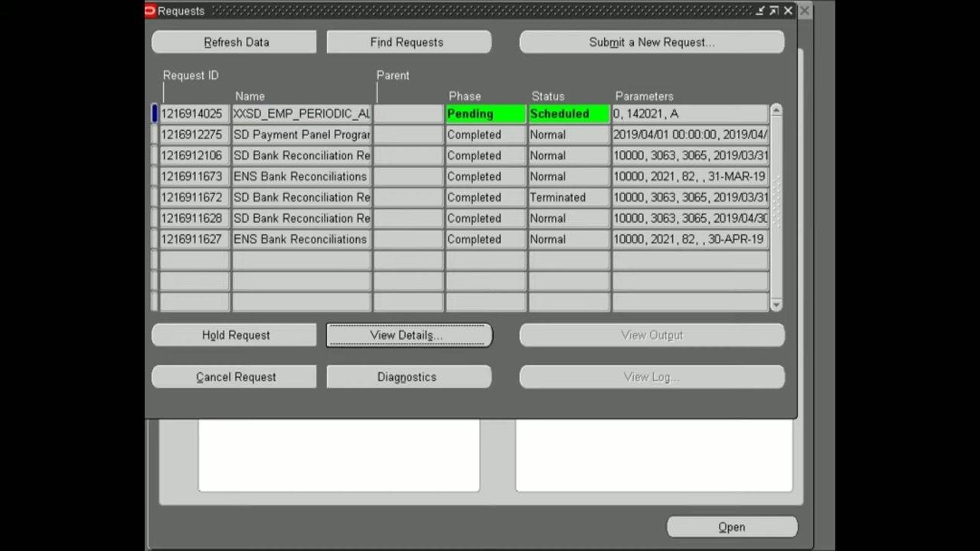Click parameters cell '0, 142021, A'

690,114
